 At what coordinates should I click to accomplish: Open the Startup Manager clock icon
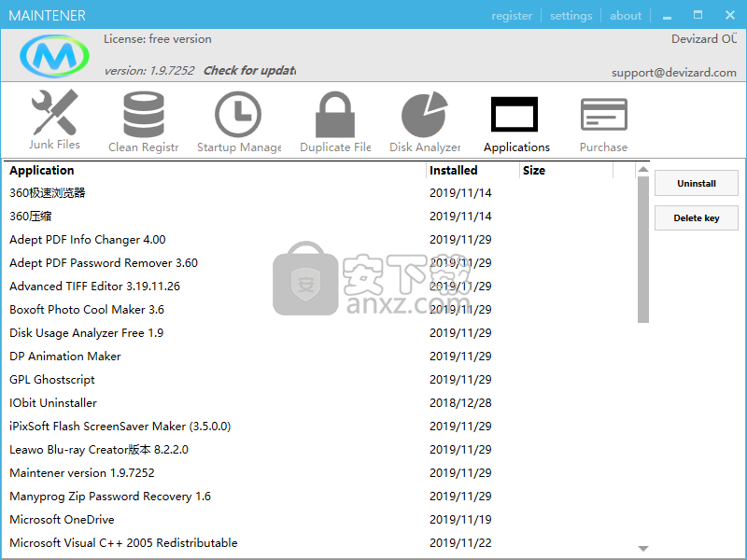(238, 114)
